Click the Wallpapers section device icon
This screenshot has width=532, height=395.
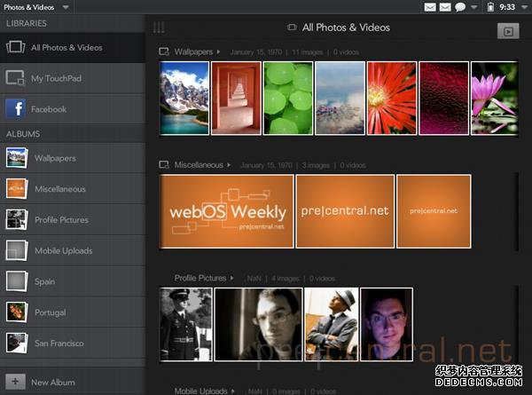[x=164, y=51]
